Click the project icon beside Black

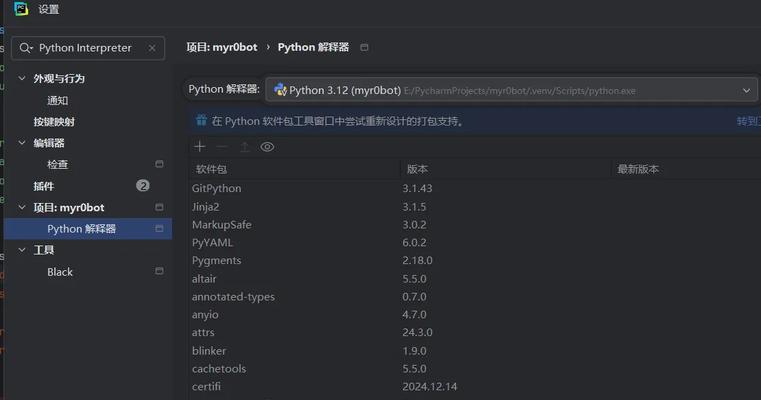coord(159,271)
